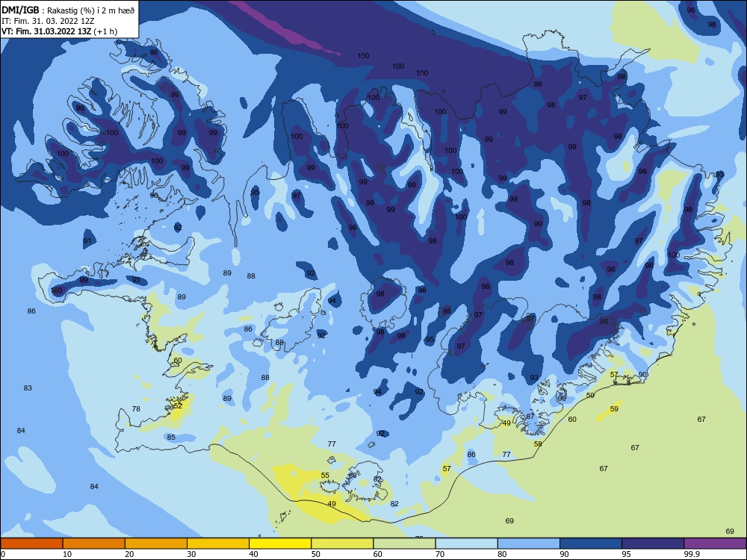This screenshot has height=560, width=747.
Task: Select the '40' legend tick label
Action: pyautogui.click(x=253, y=554)
